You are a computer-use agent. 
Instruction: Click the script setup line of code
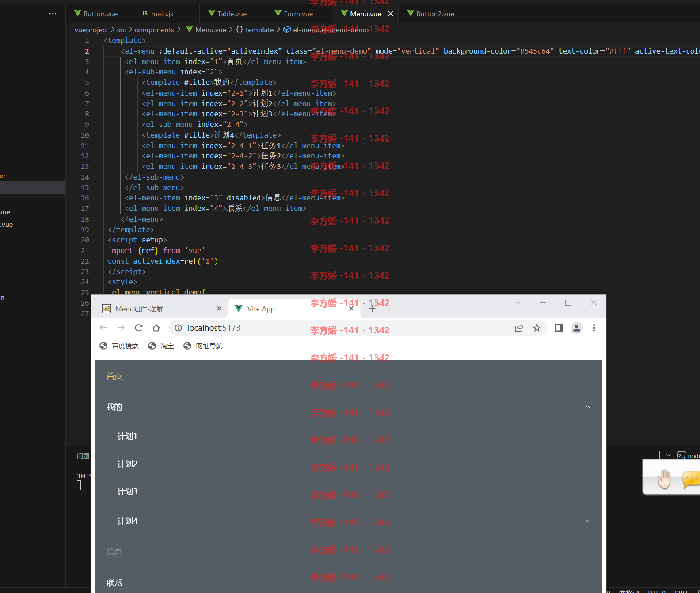[x=137, y=240]
